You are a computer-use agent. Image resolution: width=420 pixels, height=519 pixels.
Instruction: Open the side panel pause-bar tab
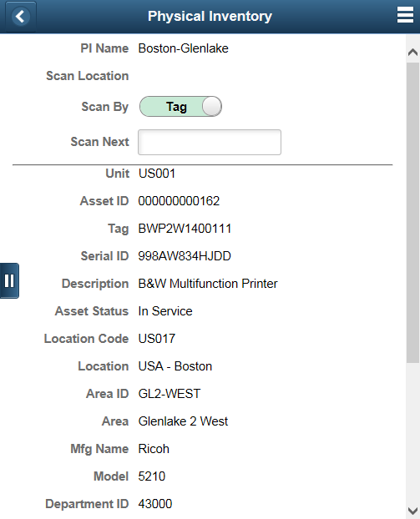tap(9, 280)
